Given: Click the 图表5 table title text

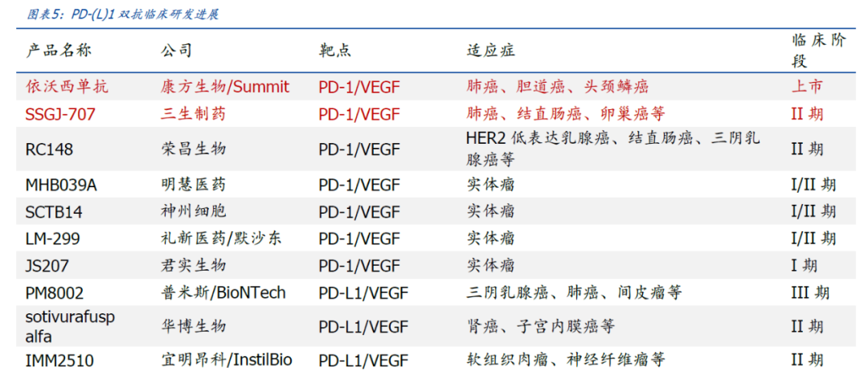Looking at the screenshot, I should click(x=123, y=14).
